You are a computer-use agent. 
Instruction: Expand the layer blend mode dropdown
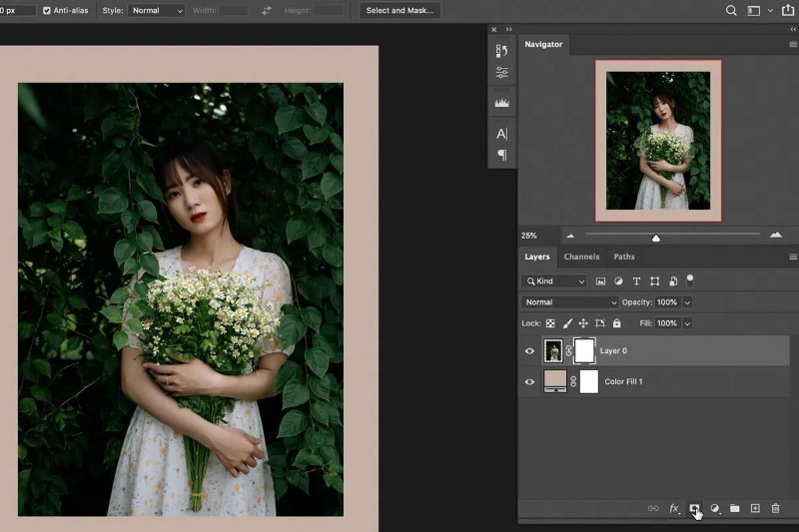click(x=570, y=302)
